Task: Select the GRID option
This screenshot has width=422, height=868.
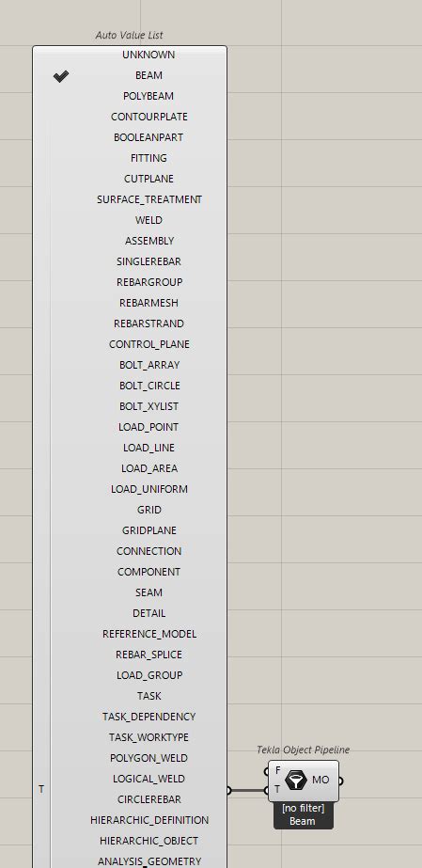Action: tap(148, 510)
